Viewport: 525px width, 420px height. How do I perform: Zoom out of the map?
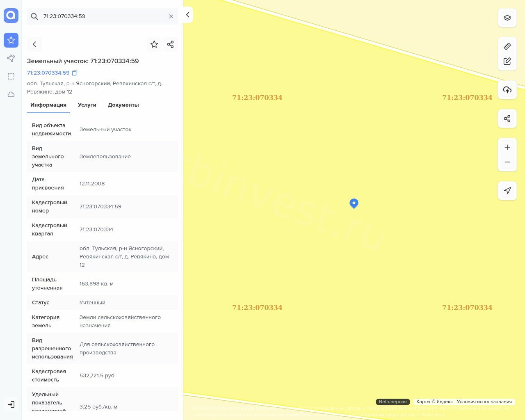[x=507, y=162]
